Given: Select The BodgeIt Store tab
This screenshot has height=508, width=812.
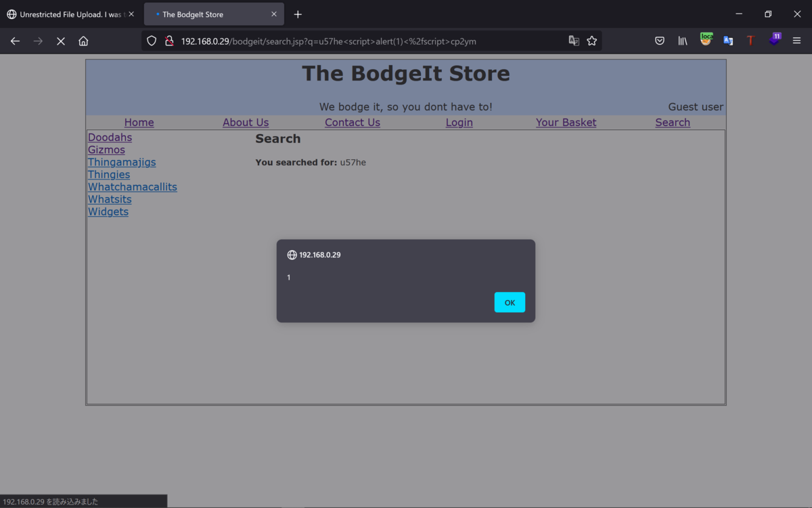Looking at the screenshot, I should pyautogui.click(x=214, y=14).
